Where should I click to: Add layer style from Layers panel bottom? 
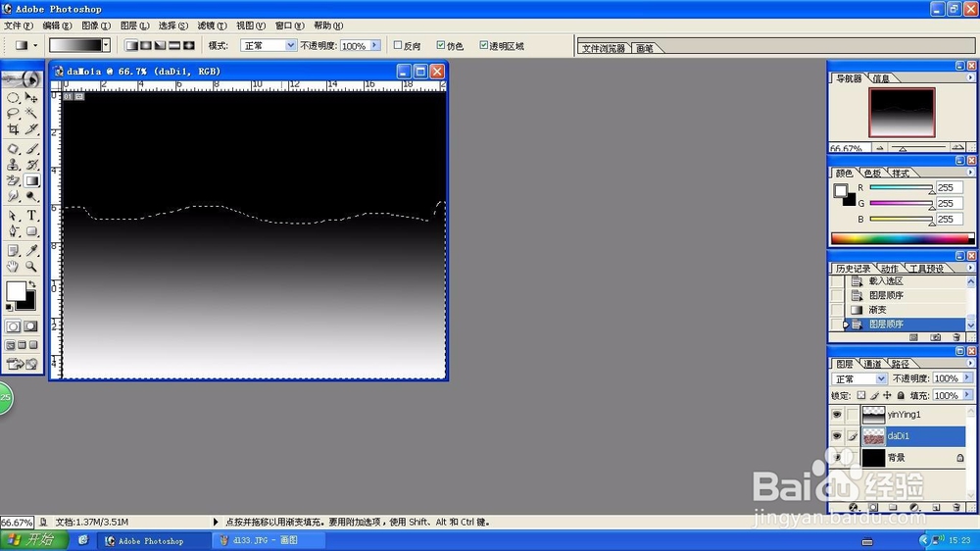854,507
